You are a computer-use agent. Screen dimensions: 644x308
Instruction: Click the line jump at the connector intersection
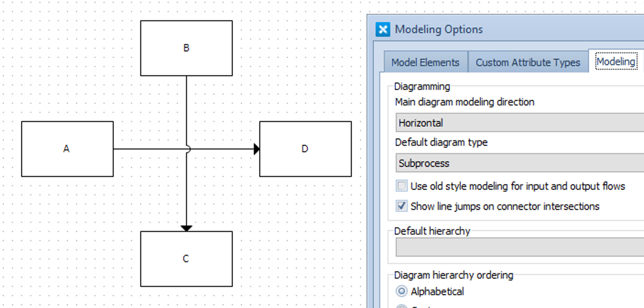pos(187,149)
